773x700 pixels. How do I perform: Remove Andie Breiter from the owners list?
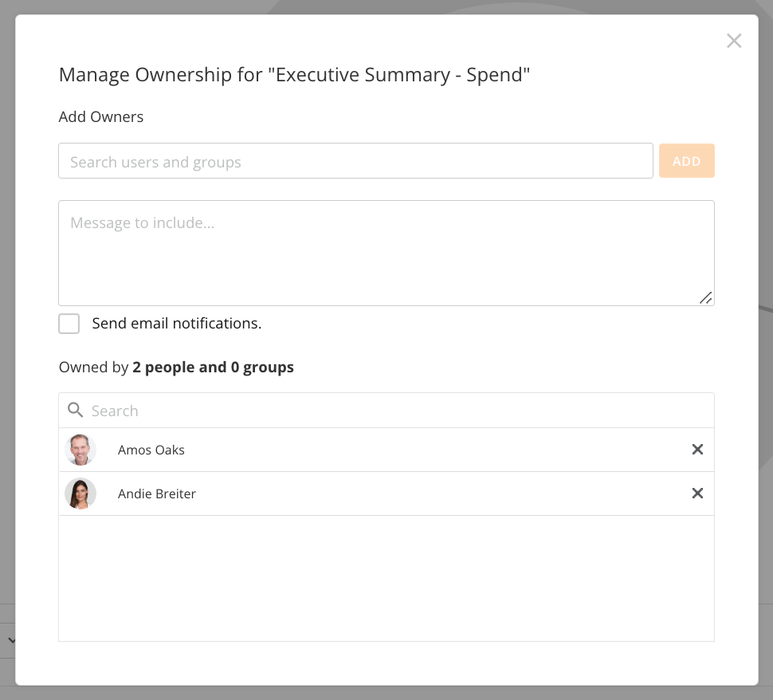tap(697, 494)
